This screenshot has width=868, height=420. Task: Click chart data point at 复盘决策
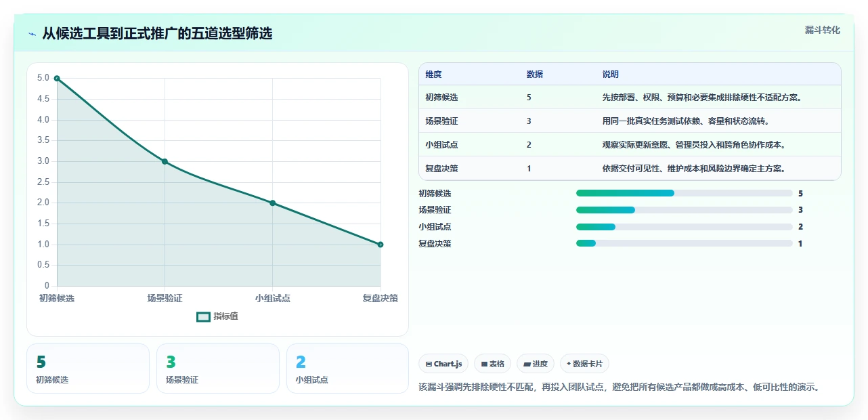pyautogui.click(x=380, y=245)
